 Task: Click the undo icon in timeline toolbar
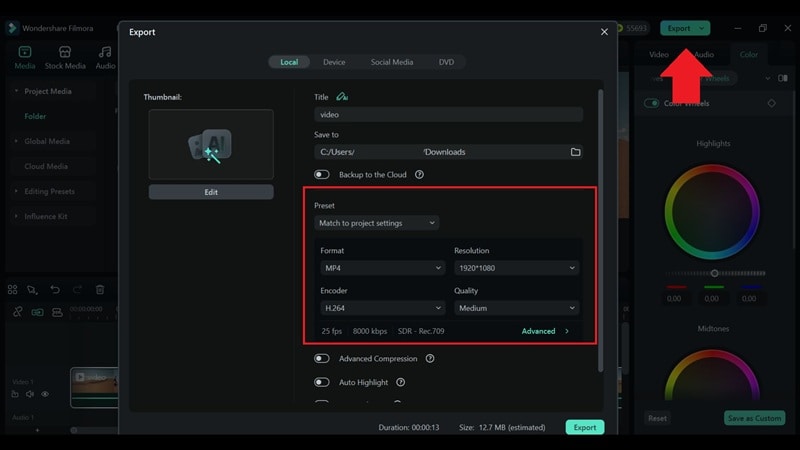(55, 290)
